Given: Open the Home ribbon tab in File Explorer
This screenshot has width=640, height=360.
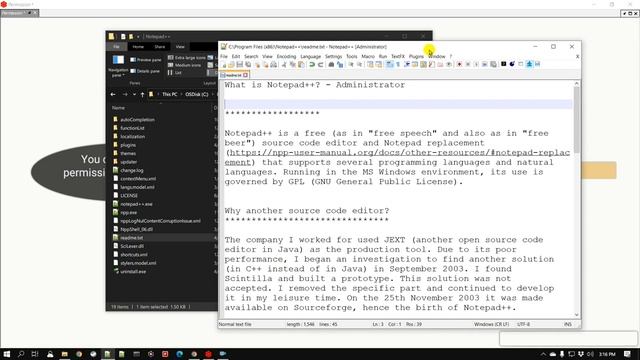Looking at the screenshot, I should point(138,47).
